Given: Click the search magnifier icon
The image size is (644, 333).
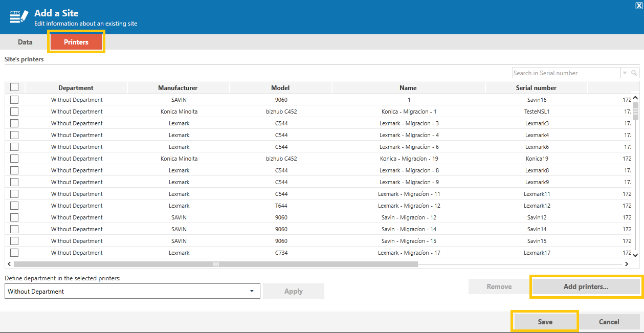Looking at the screenshot, I should (x=634, y=73).
